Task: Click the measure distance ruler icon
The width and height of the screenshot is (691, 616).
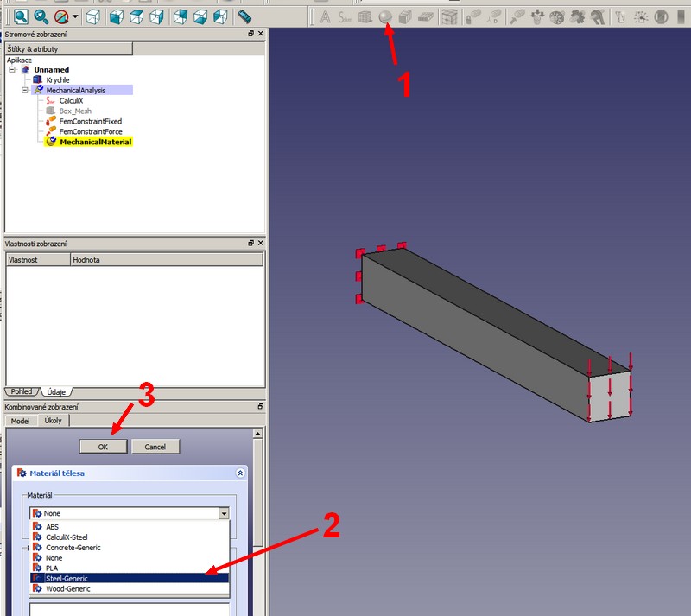Action: (x=244, y=16)
